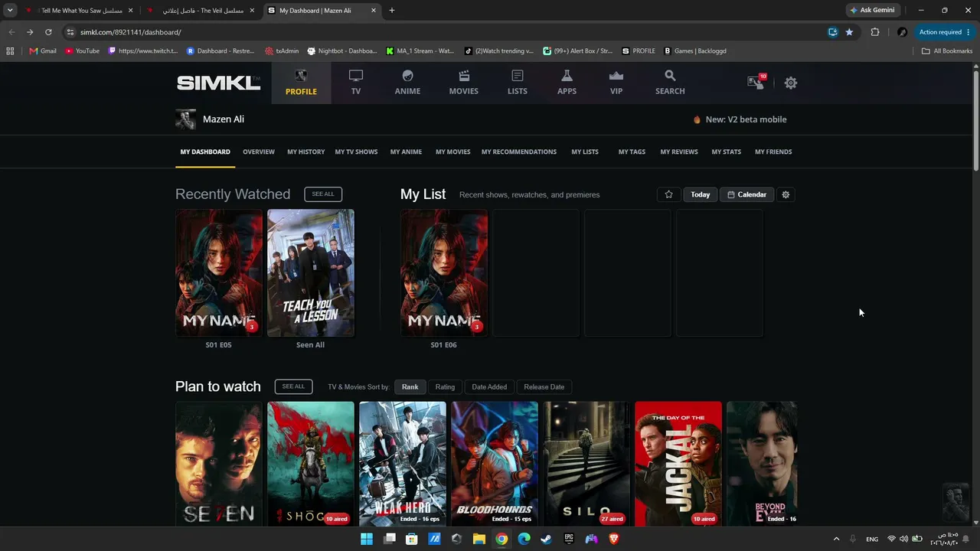The height and width of the screenshot is (551, 980).
Task: Click See All for Recently Watched
Action: 323,194
